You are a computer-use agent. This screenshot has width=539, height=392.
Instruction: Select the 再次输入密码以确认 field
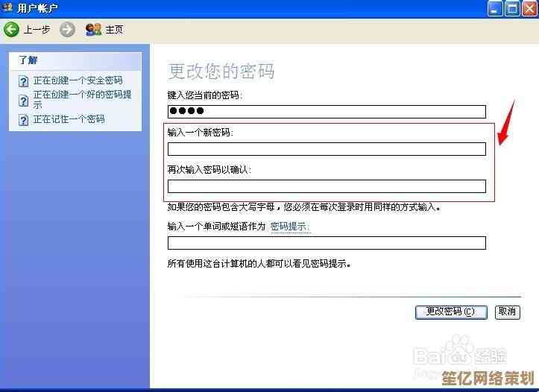pyautogui.click(x=327, y=186)
